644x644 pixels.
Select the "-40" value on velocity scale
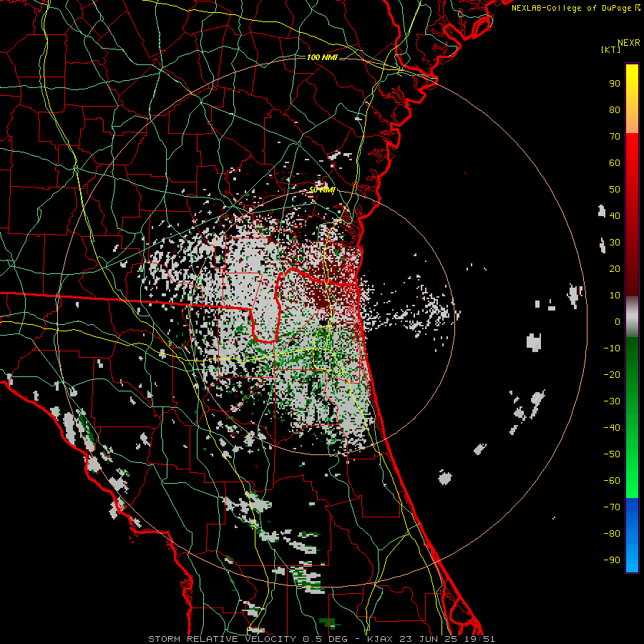(x=612, y=428)
